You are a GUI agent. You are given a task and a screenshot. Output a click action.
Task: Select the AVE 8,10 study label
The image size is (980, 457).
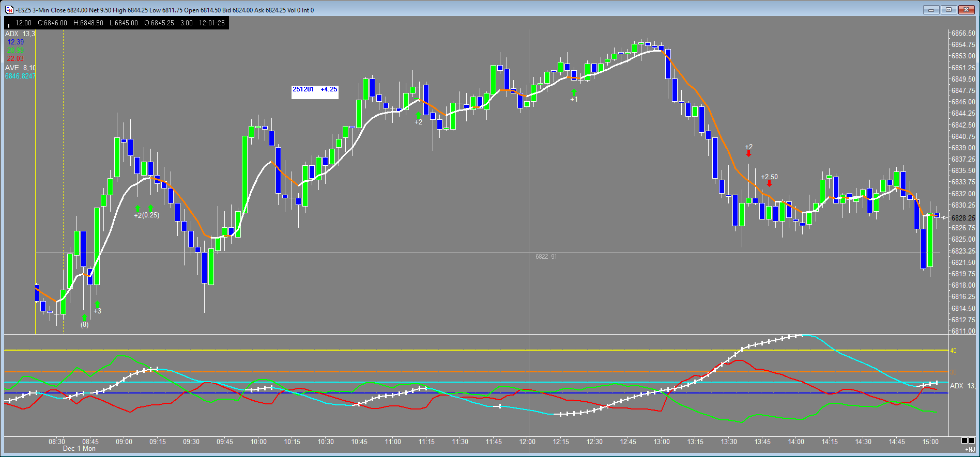coord(20,68)
